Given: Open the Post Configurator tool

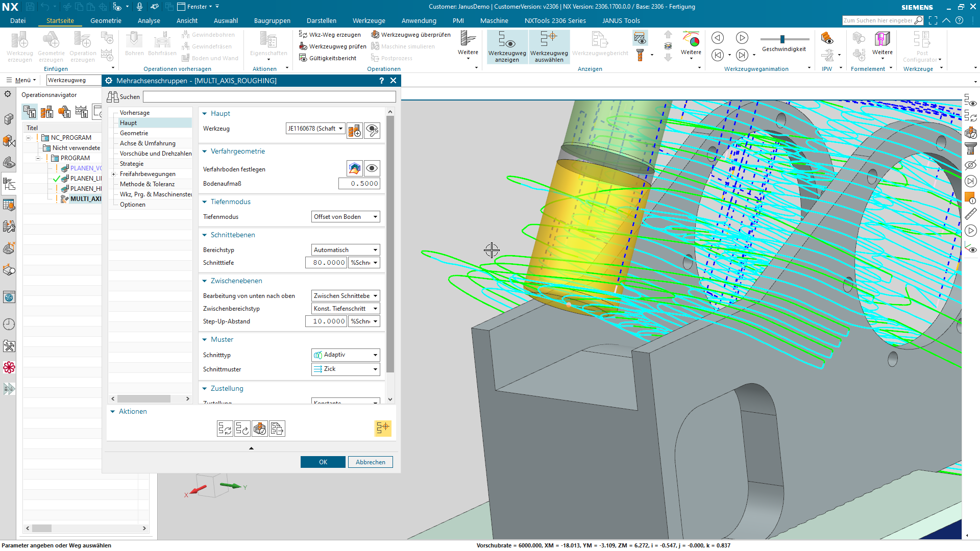Looking at the screenshot, I should pyautogui.click(x=922, y=47).
